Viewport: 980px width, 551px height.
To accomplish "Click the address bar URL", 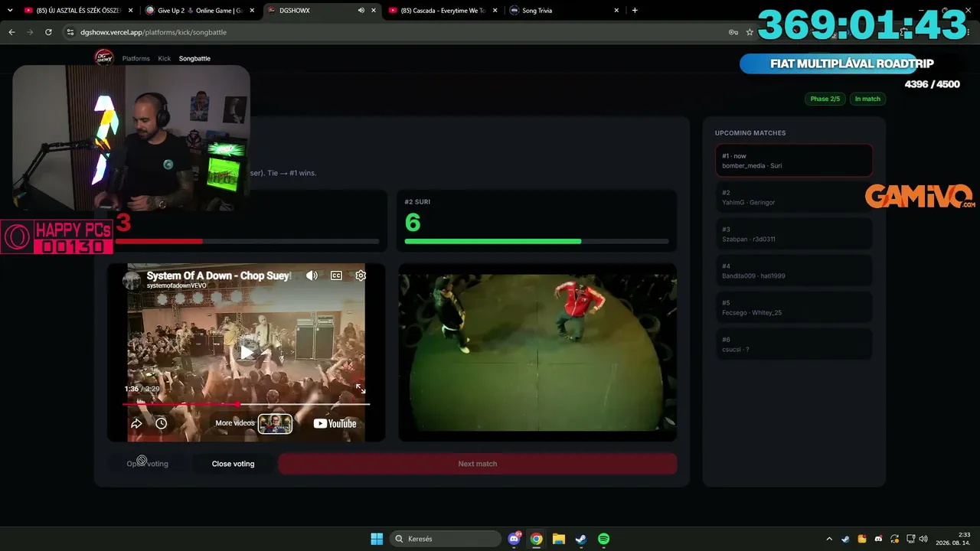I will [x=153, y=32].
